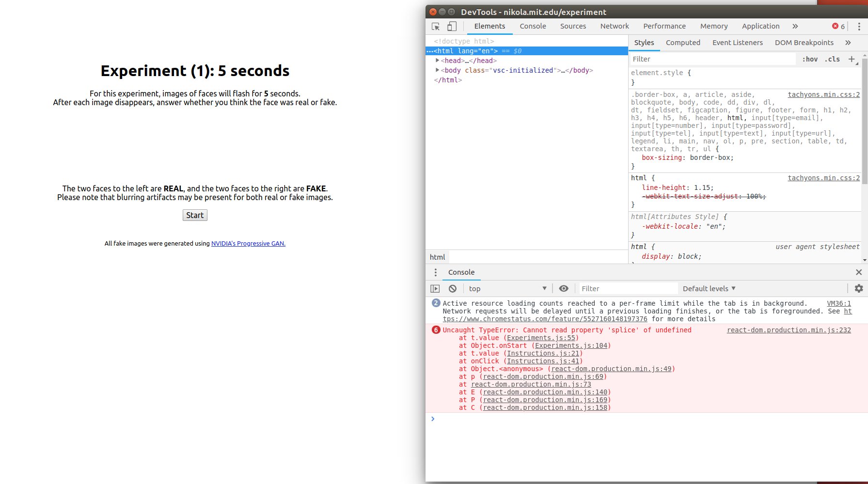The image size is (868, 484).
Task: Toggle the device toolbar icon
Action: [x=452, y=27]
